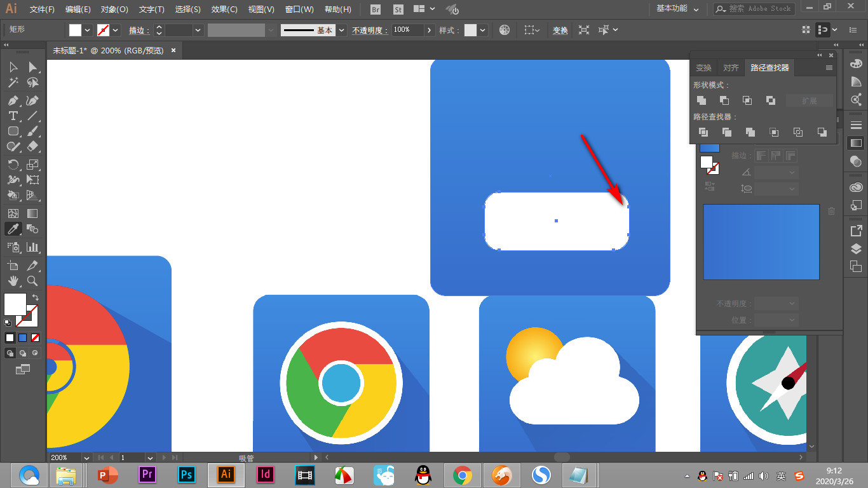Select the Artboard tool
This screenshot has width=868, height=488.
pos(13,266)
